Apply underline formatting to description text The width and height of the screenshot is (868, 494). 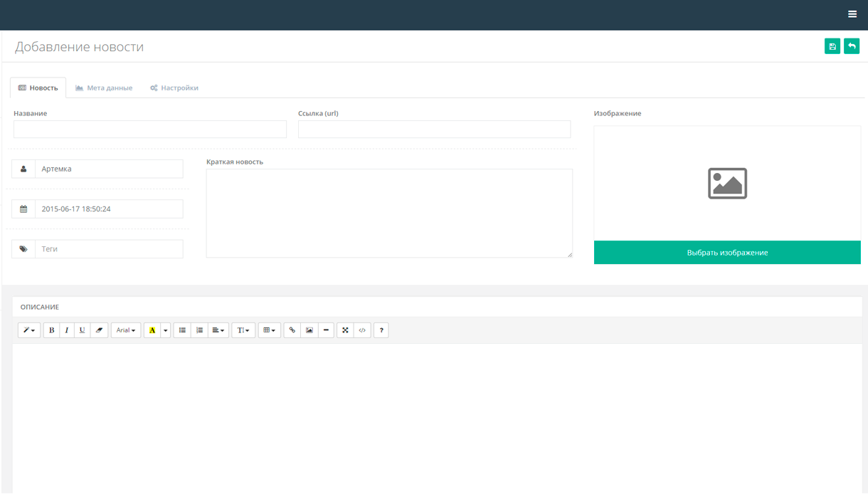click(82, 330)
